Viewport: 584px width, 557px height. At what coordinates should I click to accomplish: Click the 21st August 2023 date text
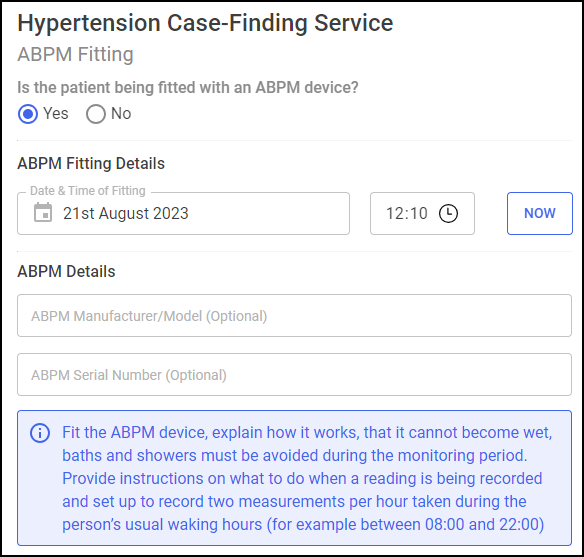click(x=126, y=214)
